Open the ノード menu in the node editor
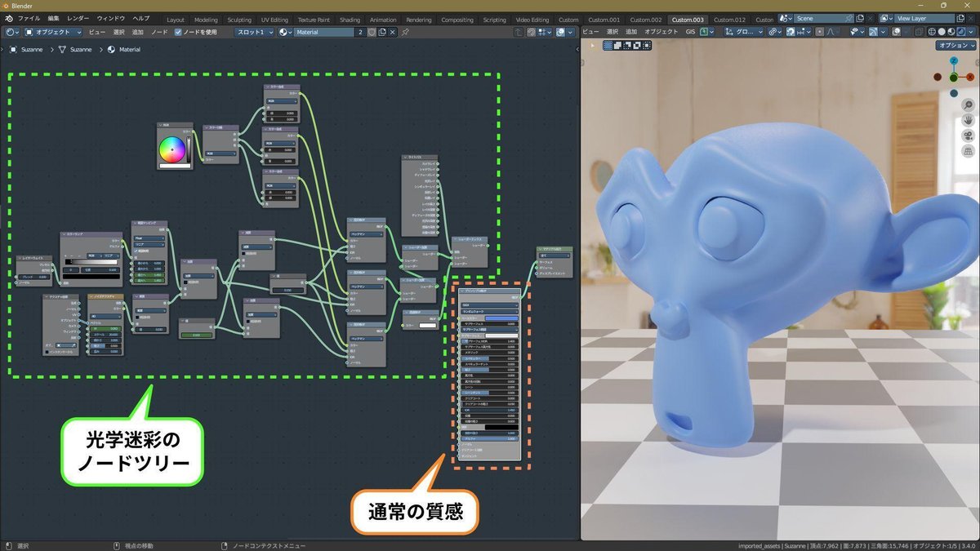 point(159,32)
